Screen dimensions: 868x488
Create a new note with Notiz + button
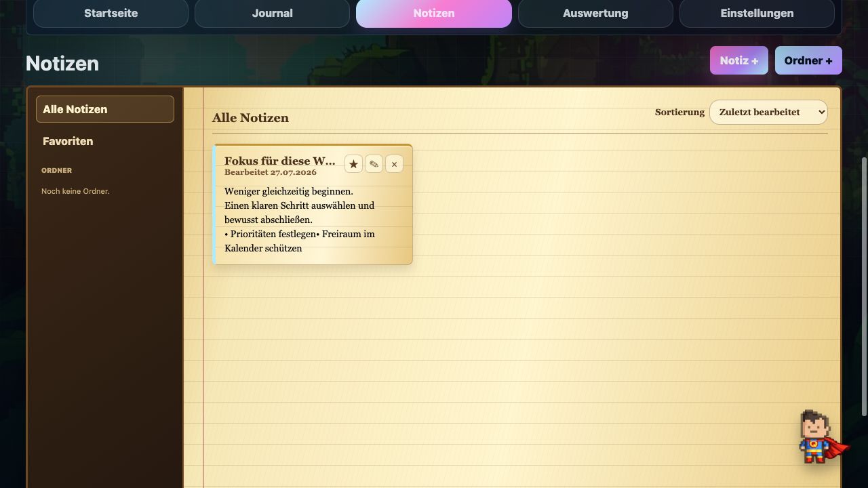[739, 60]
